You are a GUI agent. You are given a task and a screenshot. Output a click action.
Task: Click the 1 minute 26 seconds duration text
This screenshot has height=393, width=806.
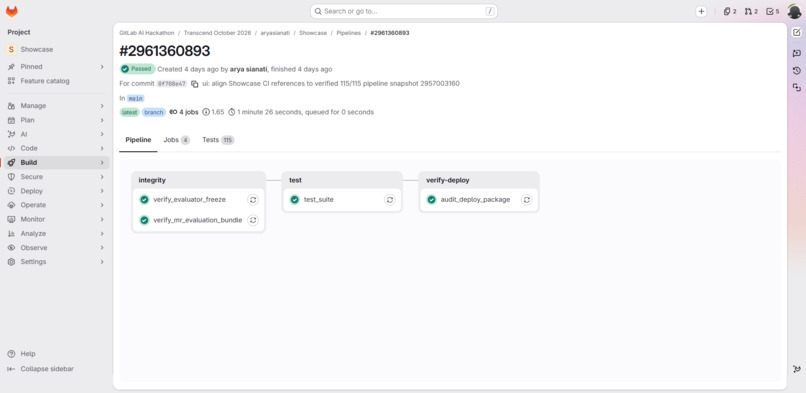271,112
